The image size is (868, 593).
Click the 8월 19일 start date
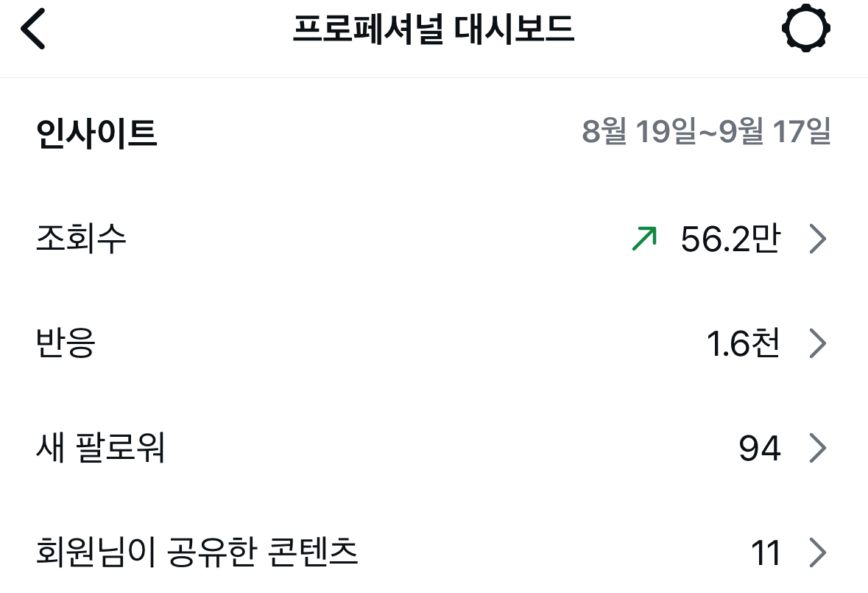638,133
